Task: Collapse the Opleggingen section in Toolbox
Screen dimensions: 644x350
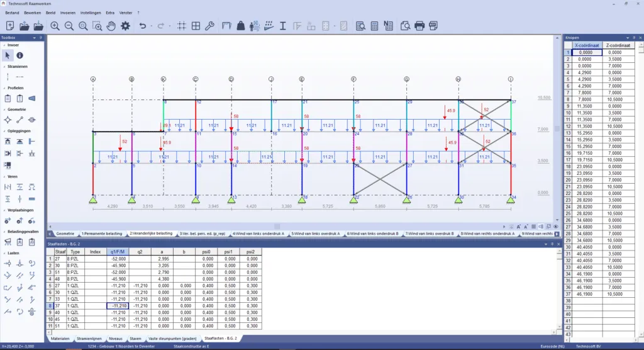Action: click(x=4, y=131)
